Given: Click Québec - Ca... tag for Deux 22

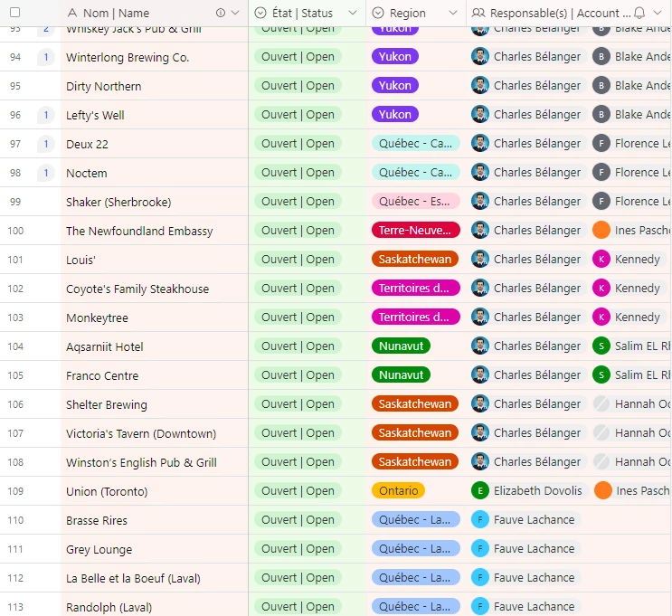Looking at the screenshot, I should (415, 143).
